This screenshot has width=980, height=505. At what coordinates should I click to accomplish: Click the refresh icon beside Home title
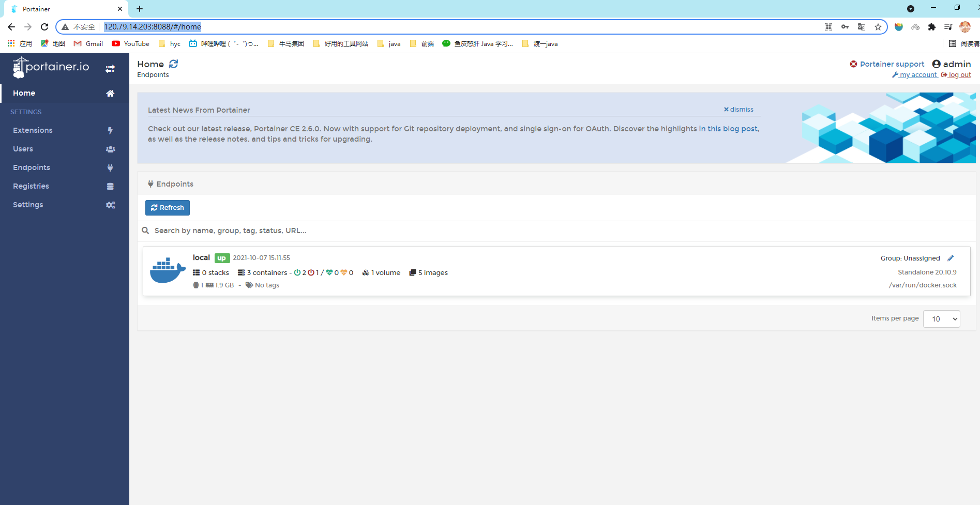tap(174, 64)
